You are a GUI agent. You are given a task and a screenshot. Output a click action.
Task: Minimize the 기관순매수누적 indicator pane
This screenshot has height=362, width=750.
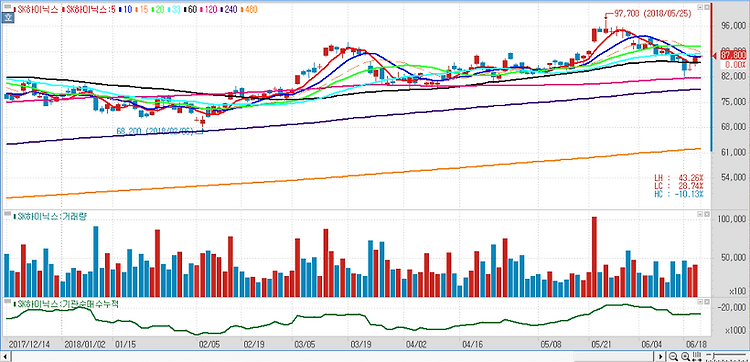700,302
